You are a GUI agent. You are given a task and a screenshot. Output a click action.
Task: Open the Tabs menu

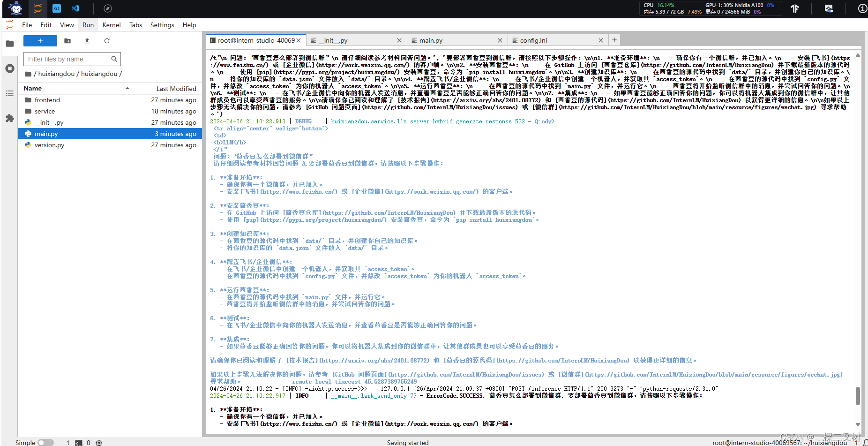[x=135, y=25]
